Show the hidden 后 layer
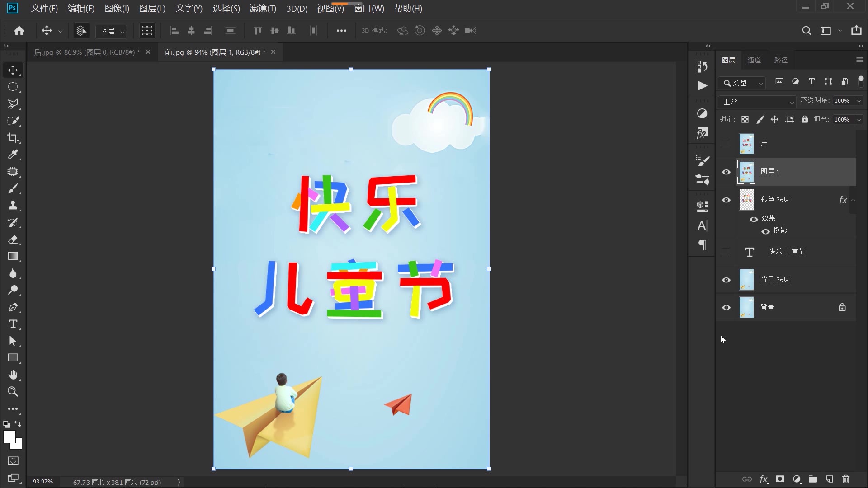The image size is (868, 488). pyautogui.click(x=726, y=144)
